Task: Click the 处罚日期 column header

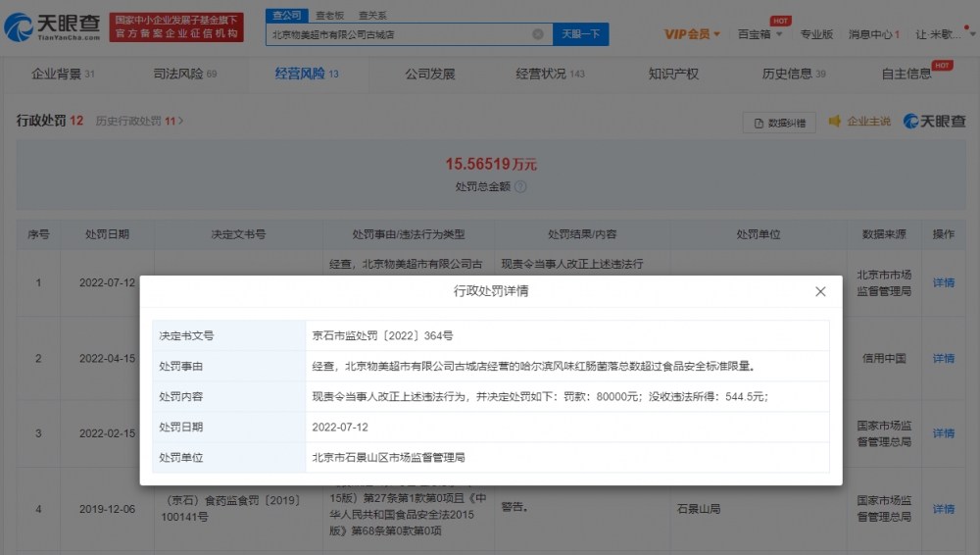Action: point(107,234)
